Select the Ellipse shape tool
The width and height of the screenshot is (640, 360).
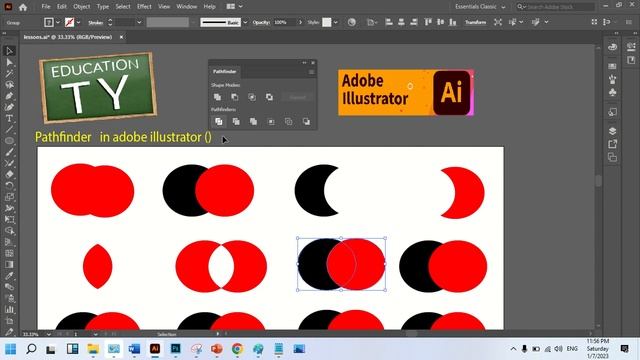9,141
